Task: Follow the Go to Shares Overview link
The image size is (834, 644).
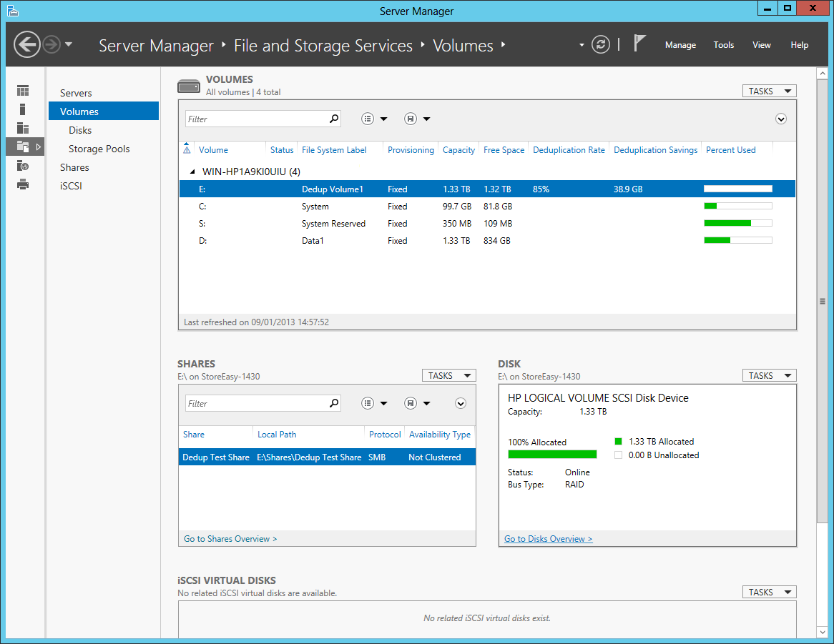Action: pyautogui.click(x=230, y=538)
